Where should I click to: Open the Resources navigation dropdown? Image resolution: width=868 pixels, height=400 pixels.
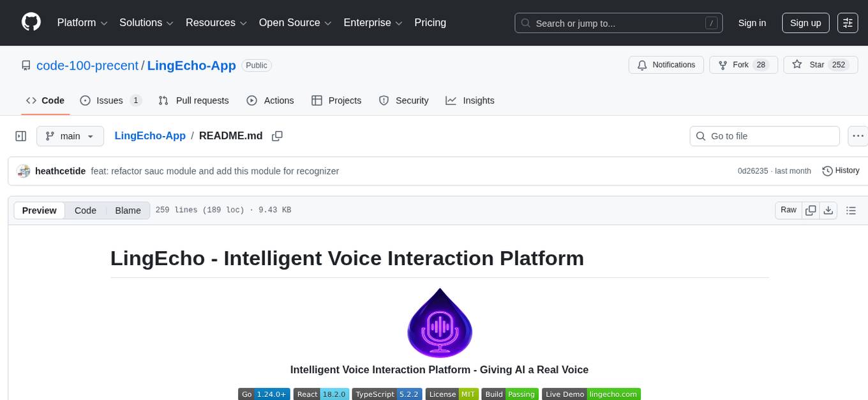215,22
